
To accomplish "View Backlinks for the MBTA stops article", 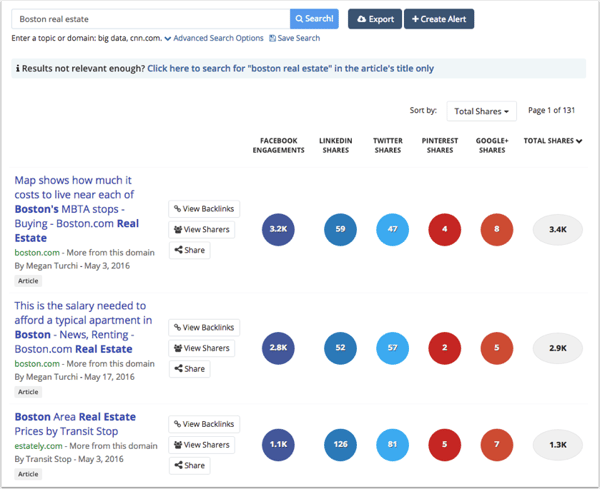I will (x=204, y=209).
